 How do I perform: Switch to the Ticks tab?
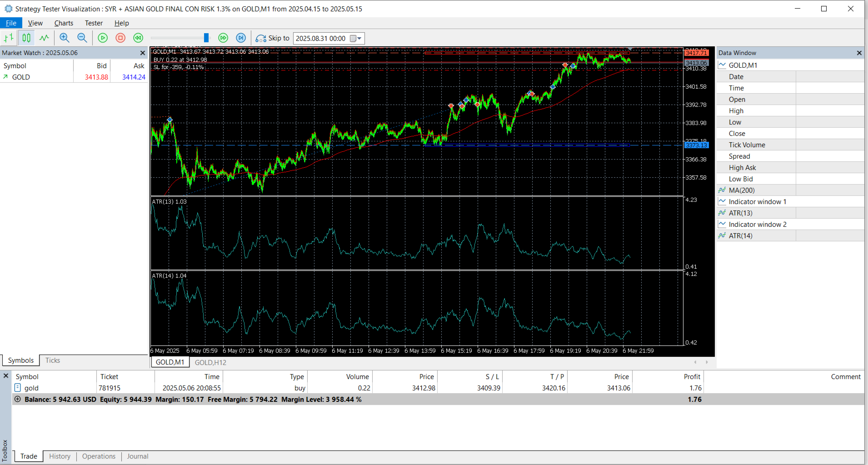tap(53, 360)
